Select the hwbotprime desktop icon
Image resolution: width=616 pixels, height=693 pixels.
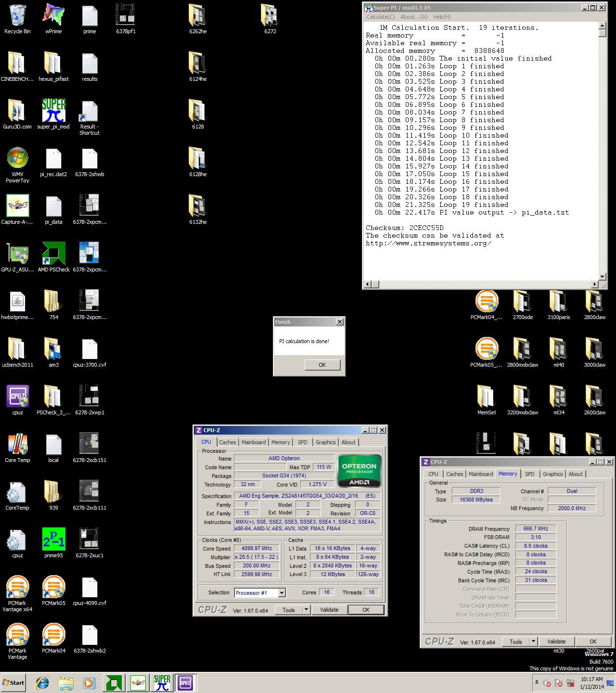pyautogui.click(x=17, y=305)
